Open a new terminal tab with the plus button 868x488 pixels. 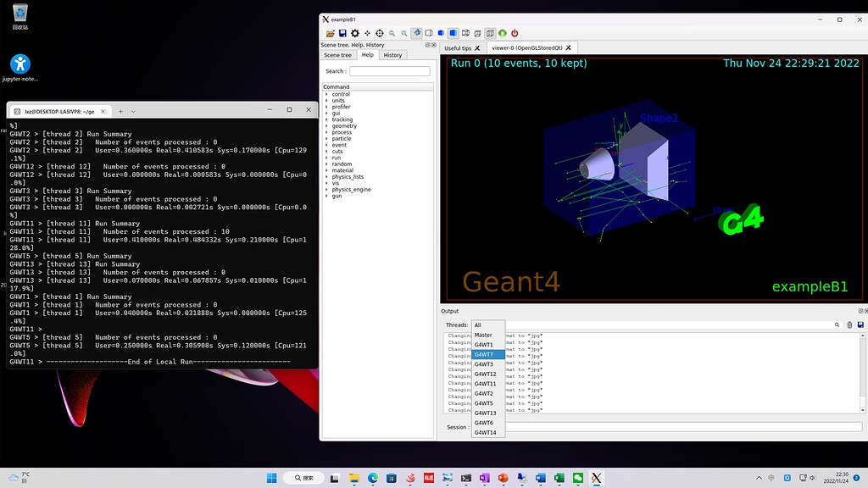[121, 110]
